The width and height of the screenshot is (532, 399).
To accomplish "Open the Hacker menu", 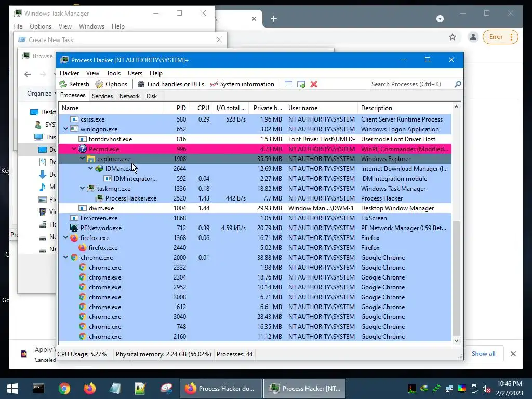I will (x=69, y=73).
